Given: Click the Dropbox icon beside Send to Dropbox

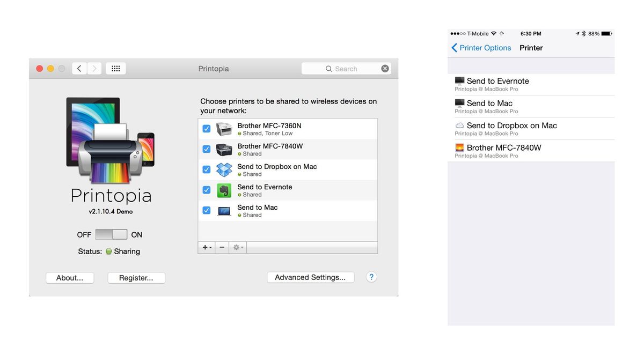Looking at the screenshot, I should pos(224,169).
